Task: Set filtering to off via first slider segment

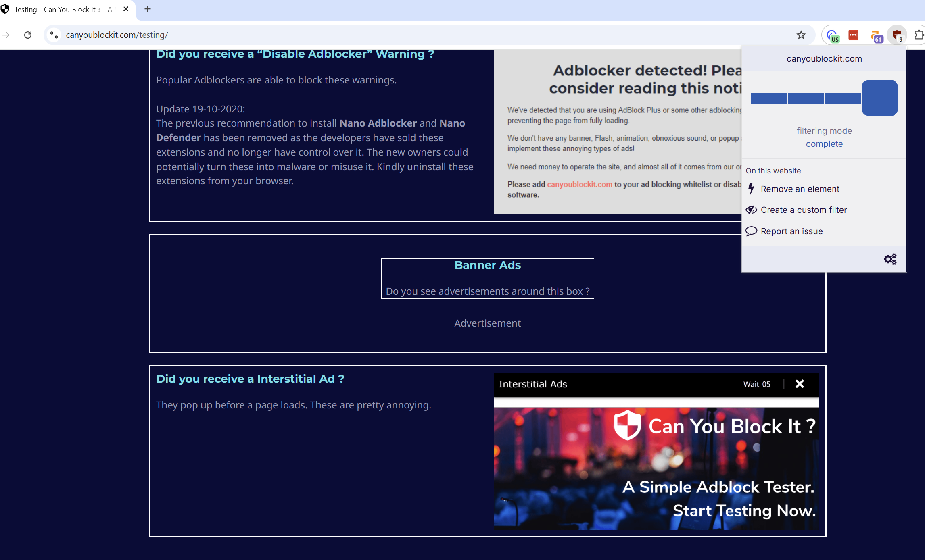Action: coord(768,98)
